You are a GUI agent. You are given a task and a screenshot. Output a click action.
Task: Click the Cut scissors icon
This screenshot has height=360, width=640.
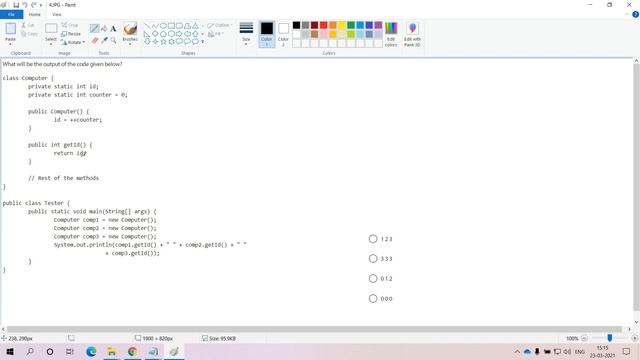(24, 25)
